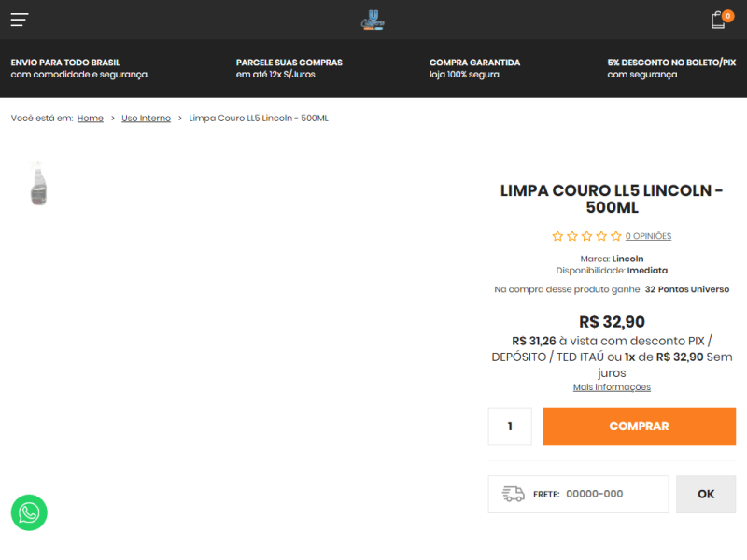The height and width of the screenshot is (560, 747).
Task: Open the 0 Opiniões reviews link
Action: coord(648,236)
